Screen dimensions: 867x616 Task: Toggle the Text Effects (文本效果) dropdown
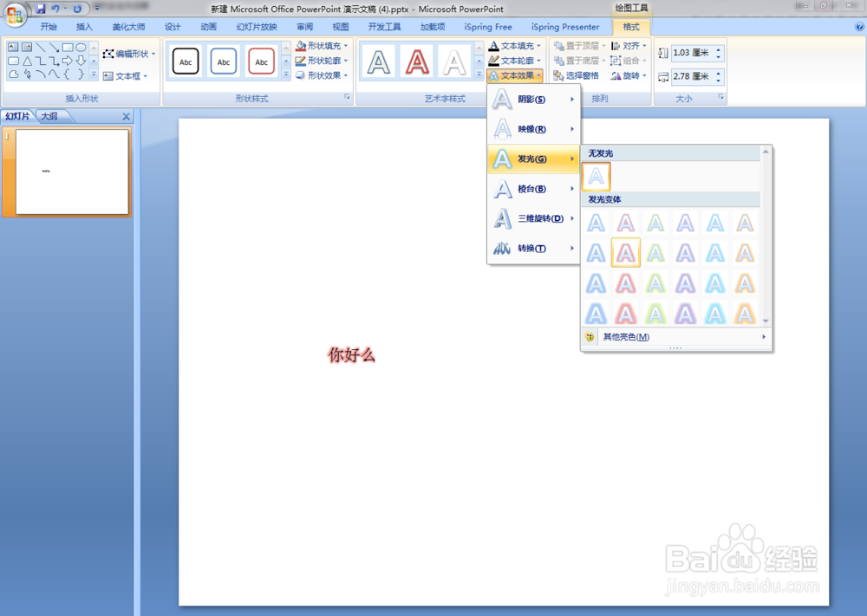click(x=515, y=75)
